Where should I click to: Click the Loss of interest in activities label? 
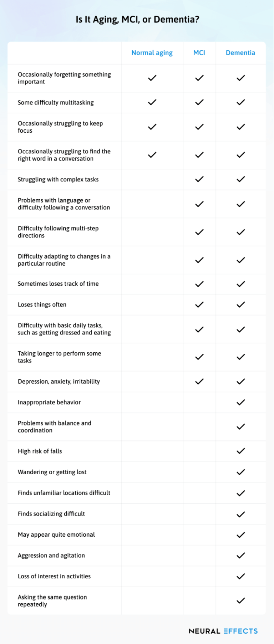[54, 576]
